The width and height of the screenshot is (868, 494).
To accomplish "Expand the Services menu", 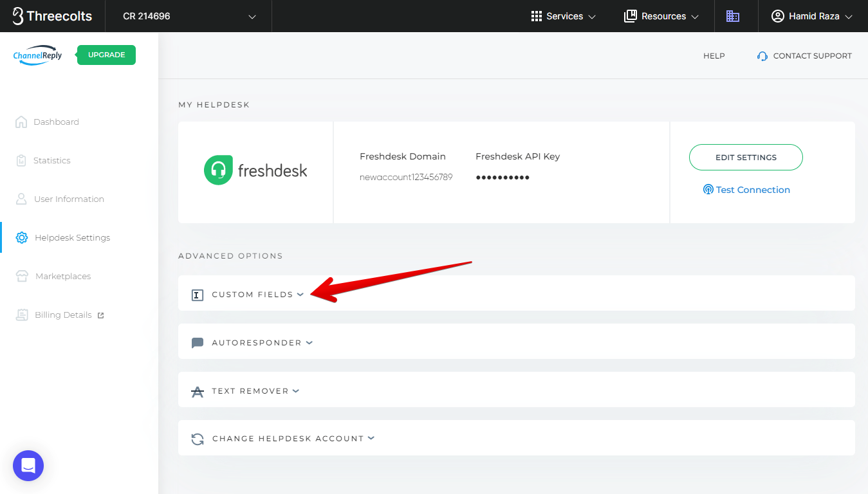I will 563,16.
